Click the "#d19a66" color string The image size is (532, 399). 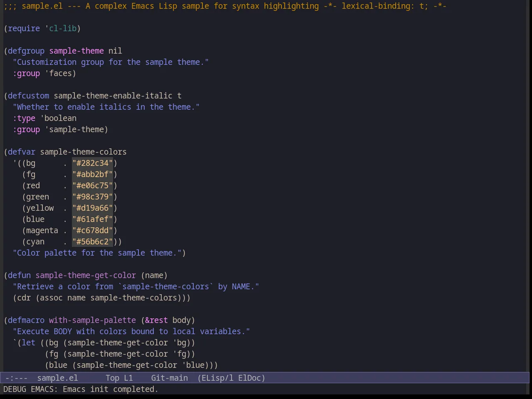92,208
